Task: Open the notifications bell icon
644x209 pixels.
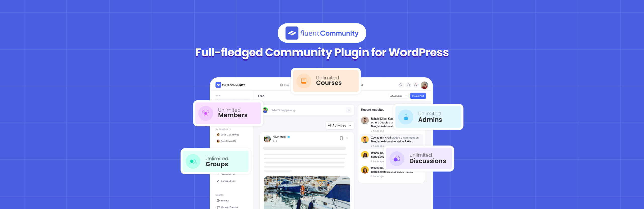Action: pyautogui.click(x=416, y=85)
